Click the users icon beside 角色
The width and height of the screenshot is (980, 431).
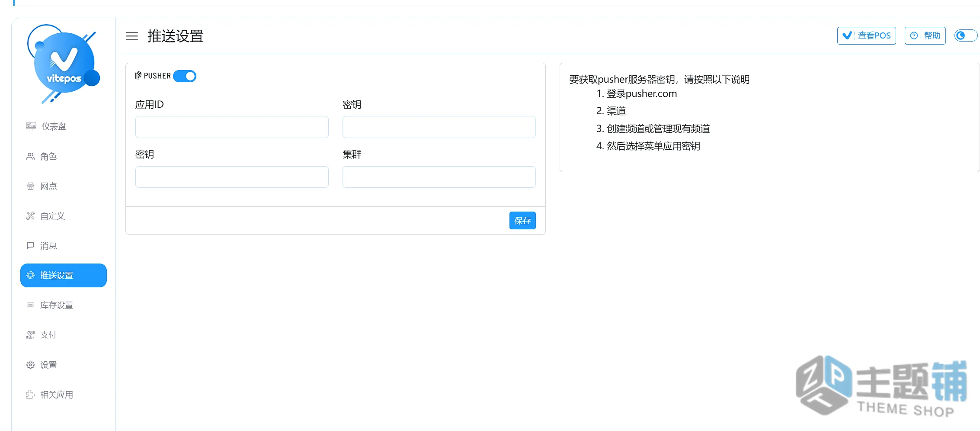click(x=30, y=156)
